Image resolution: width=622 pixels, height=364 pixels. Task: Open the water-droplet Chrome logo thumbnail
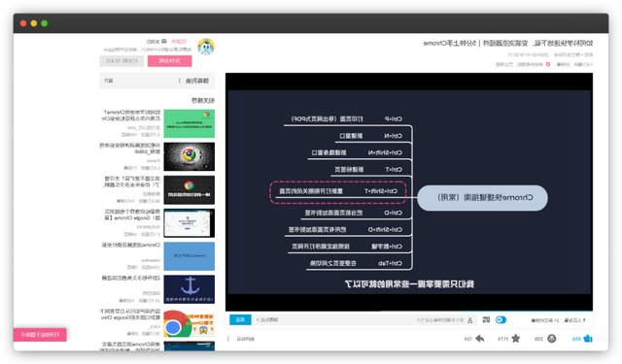(x=190, y=157)
